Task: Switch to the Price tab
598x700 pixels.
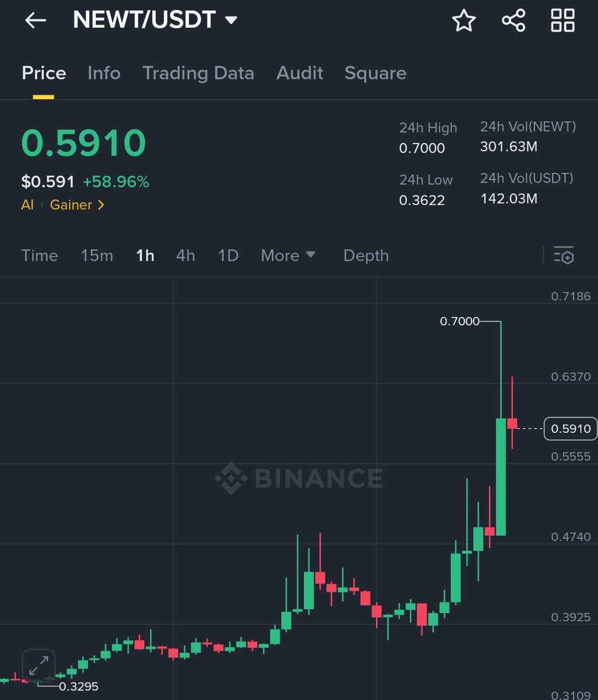Action: 44,73
